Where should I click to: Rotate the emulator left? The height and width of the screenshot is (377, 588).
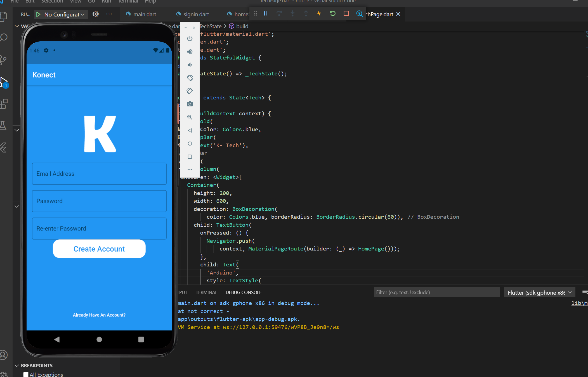point(190,78)
